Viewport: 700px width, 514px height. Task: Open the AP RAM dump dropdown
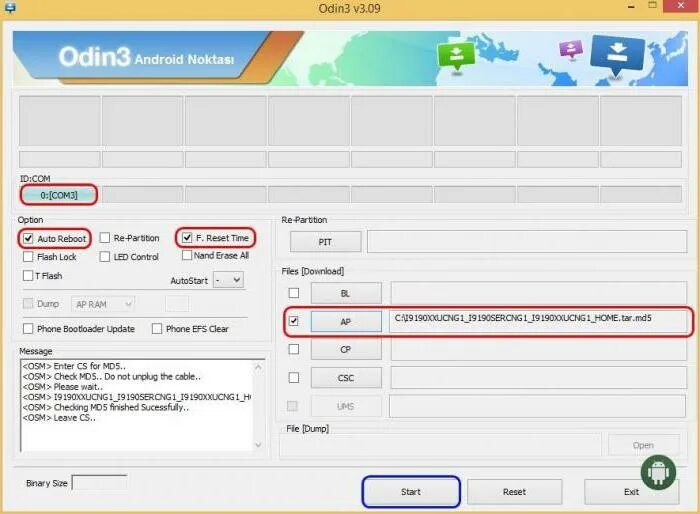point(103,304)
